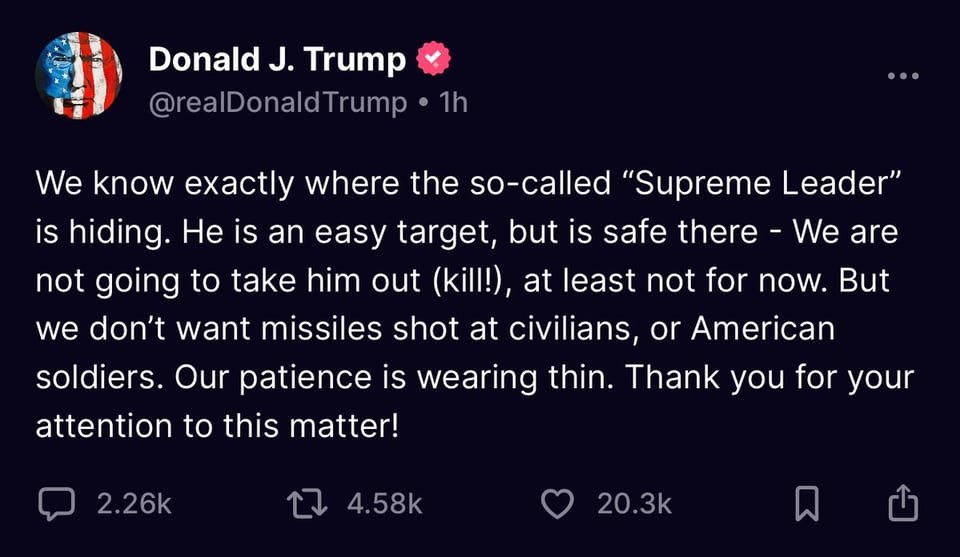
Task: View the 2.26k replies count
Action: tap(134, 503)
